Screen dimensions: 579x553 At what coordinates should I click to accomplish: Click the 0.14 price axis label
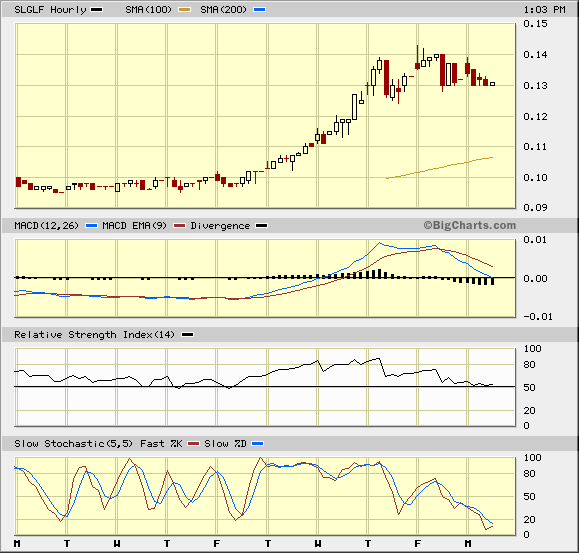(x=535, y=55)
